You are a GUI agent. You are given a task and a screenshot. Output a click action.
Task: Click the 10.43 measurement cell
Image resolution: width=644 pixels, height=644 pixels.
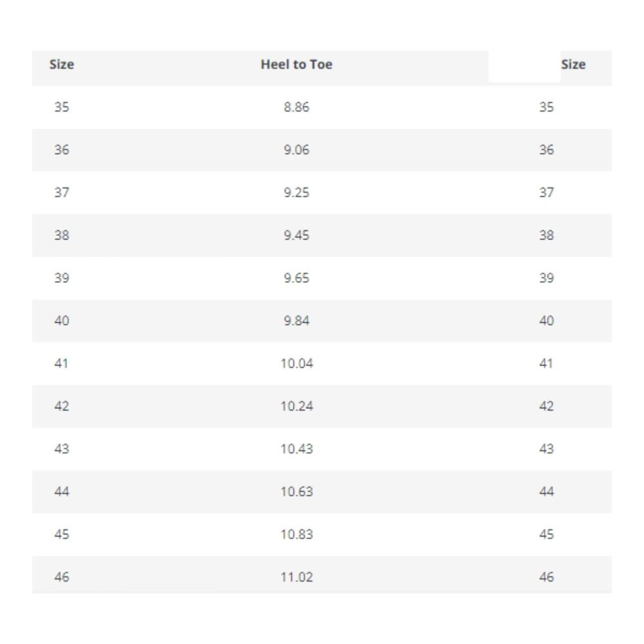296,449
